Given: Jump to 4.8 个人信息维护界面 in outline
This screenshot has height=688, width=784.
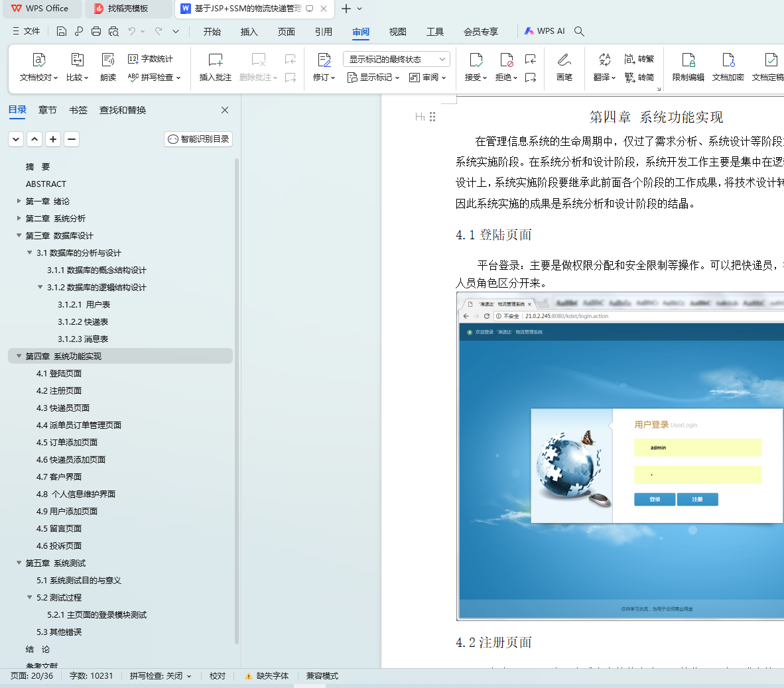Looking at the screenshot, I should click(76, 494).
